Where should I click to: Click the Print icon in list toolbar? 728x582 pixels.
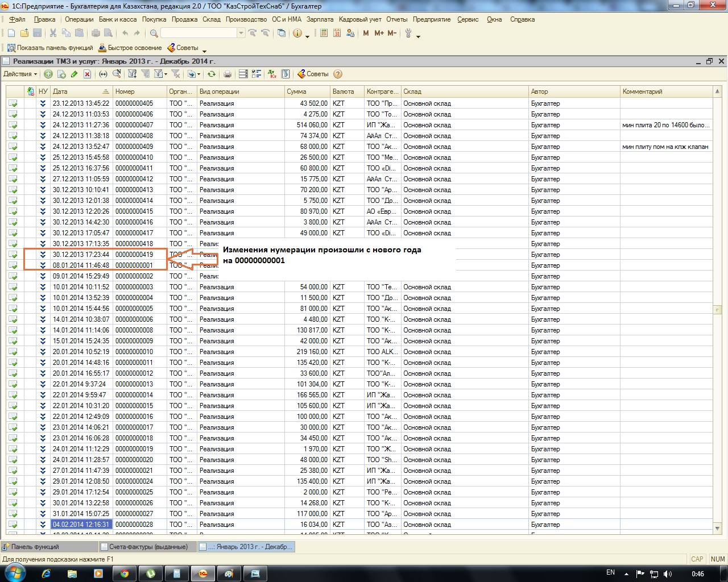[227, 74]
